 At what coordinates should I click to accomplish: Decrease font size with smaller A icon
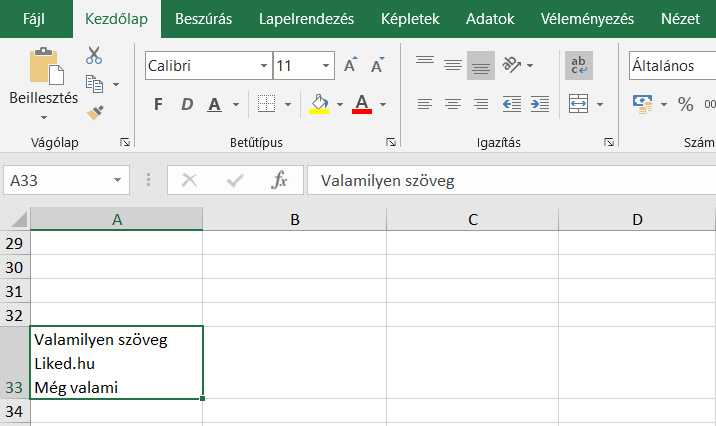point(377,66)
